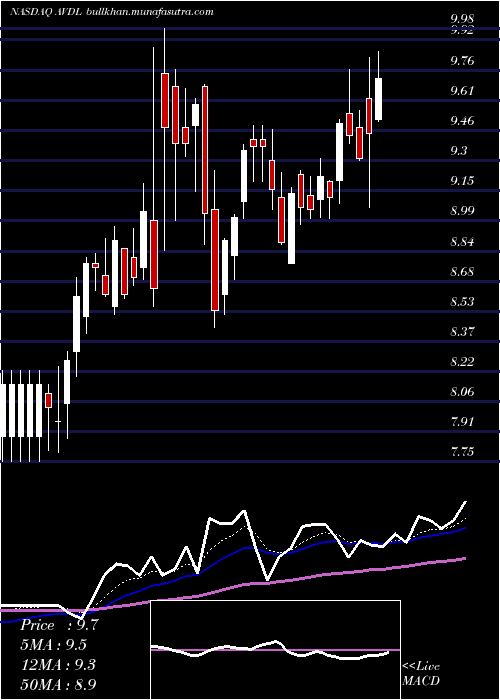
Task: Click the 8.84 price axis label
Action: pos(462,242)
